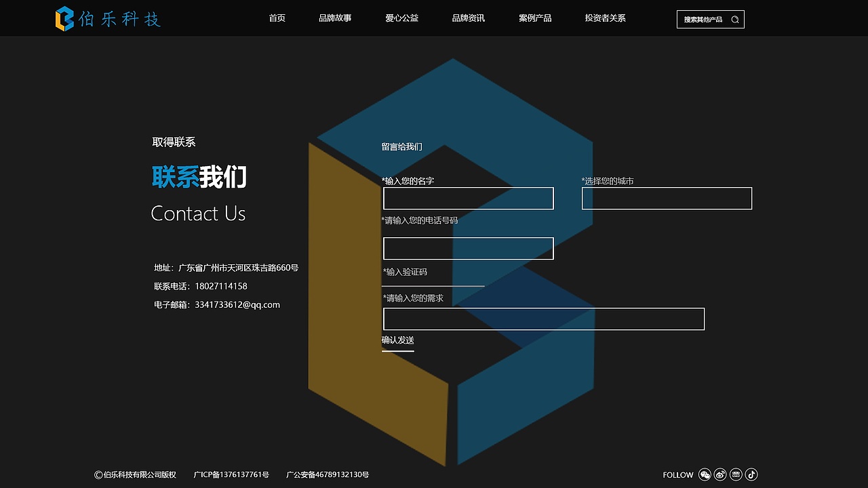Click the search magnifier in the top search box
Screen dimensions: 868x488
coord(735,19)
